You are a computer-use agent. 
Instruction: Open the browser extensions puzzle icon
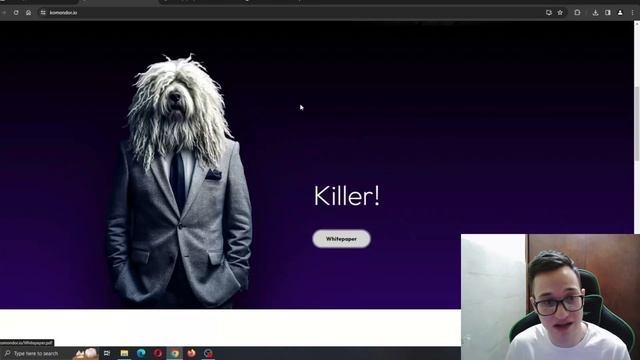click(x=577, y=13)
